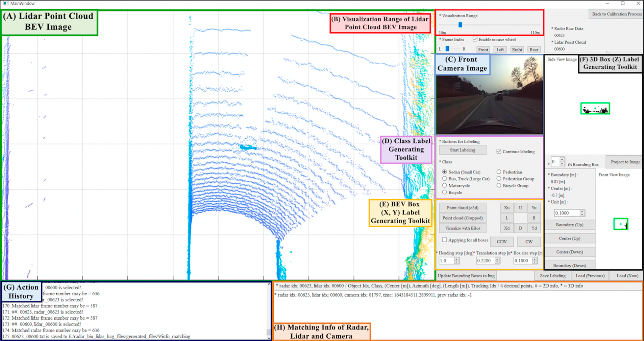The height and width of the screenshot is (341, 644).
Task: Click Update Bounding Boxes to Img
Action: click(x=466, y=276)
